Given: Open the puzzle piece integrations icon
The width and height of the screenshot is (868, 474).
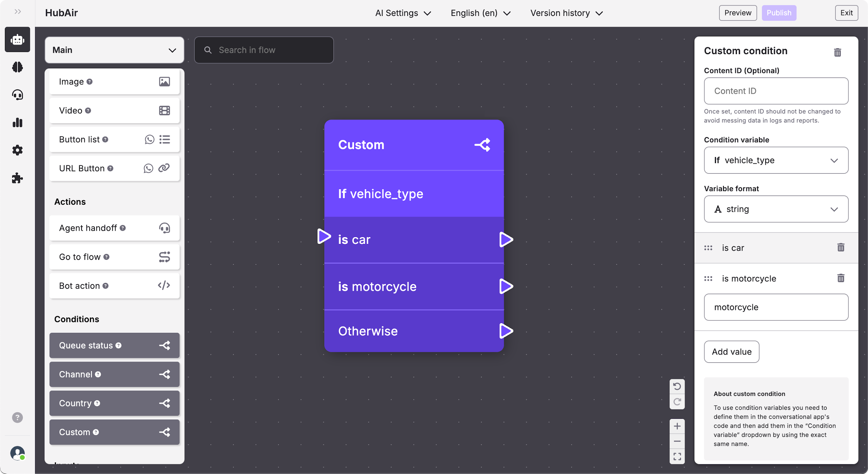Looking at the screenshot, I should 17,178.
